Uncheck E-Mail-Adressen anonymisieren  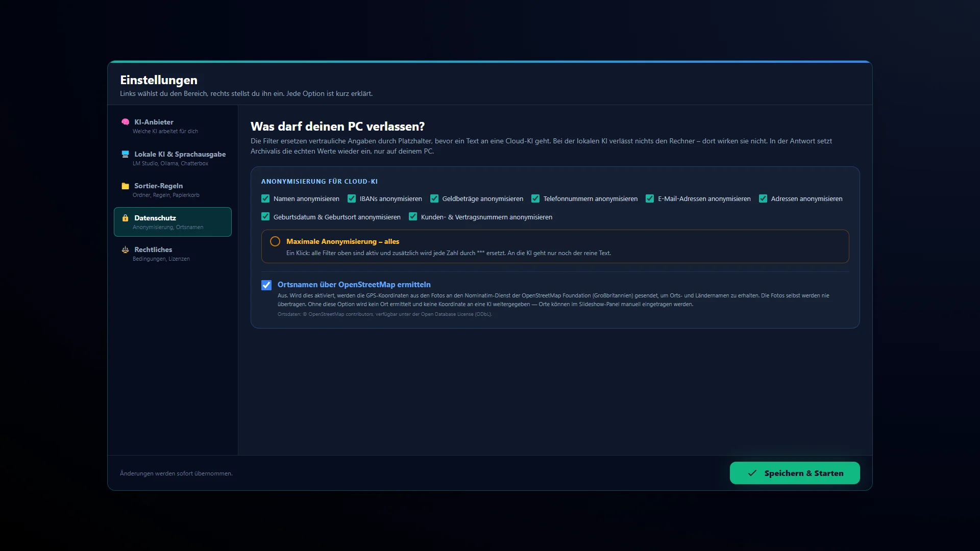pyautogui.click(x=650, y=198)
